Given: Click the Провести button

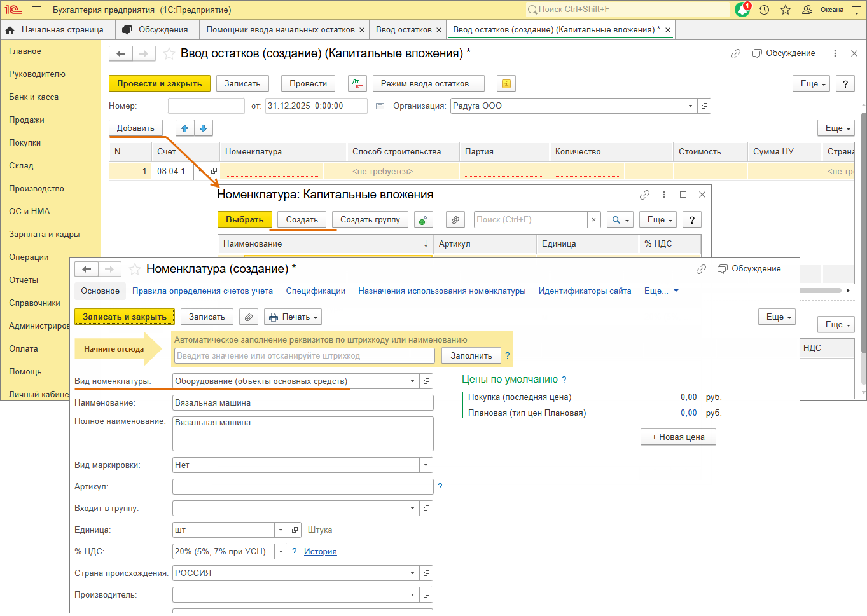Looking at the screenshot, I should (309, 83).
